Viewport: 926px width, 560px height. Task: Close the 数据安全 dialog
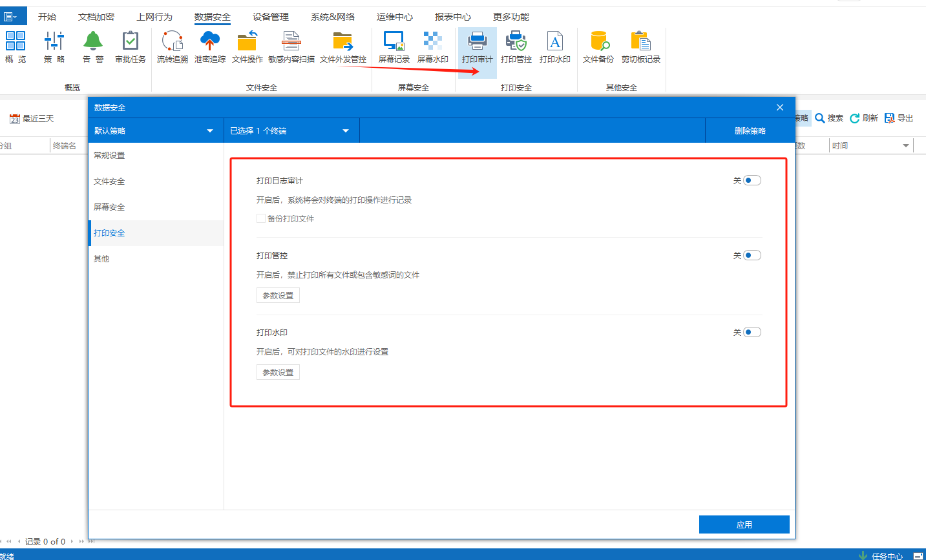point(780,107)
